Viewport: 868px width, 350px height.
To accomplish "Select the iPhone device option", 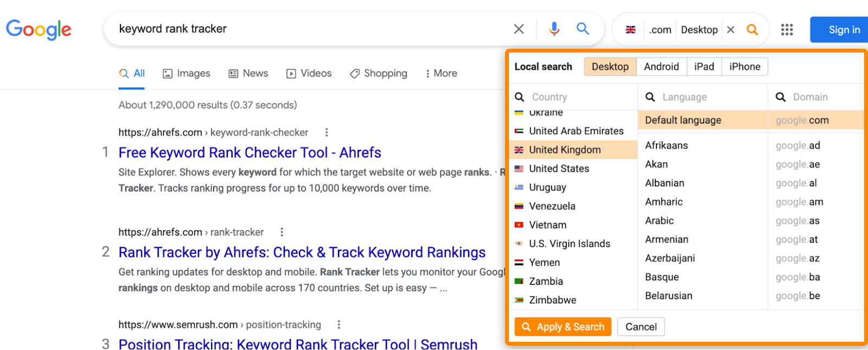I will pyautogui.click(x=744, y=67).
